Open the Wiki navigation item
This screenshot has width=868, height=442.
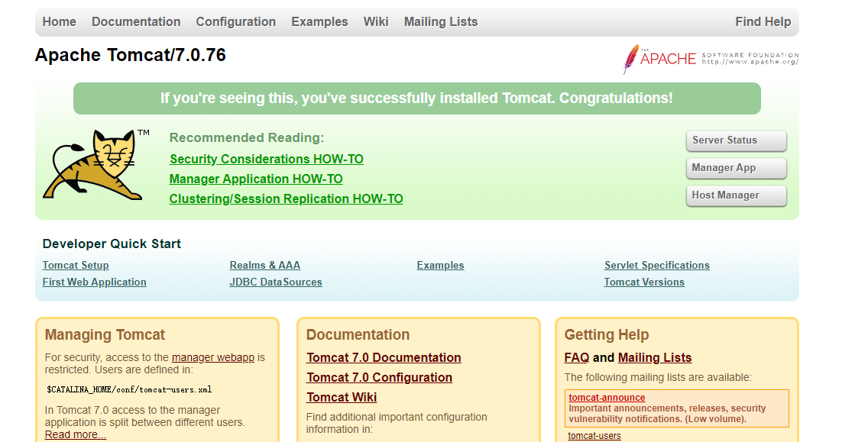click(376, 21)
